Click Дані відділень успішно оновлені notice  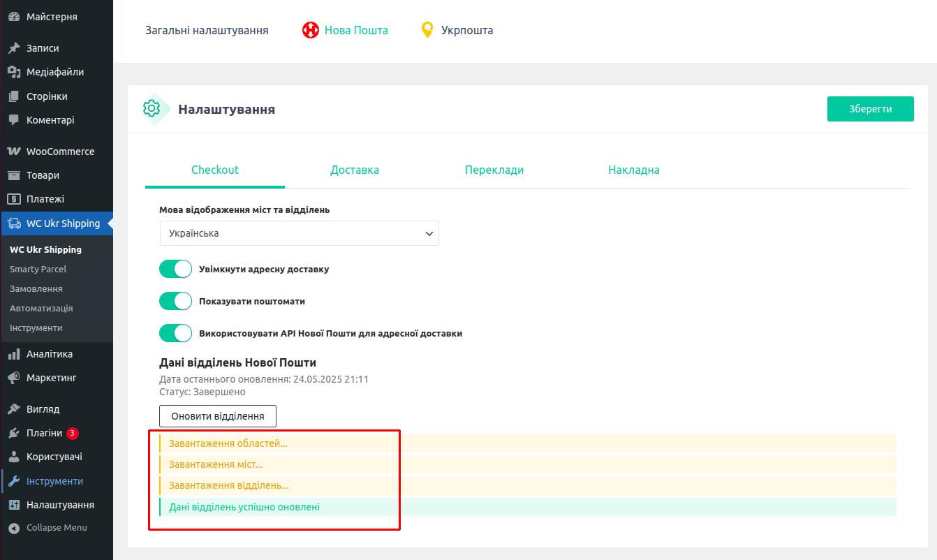(x=527, y=507)
